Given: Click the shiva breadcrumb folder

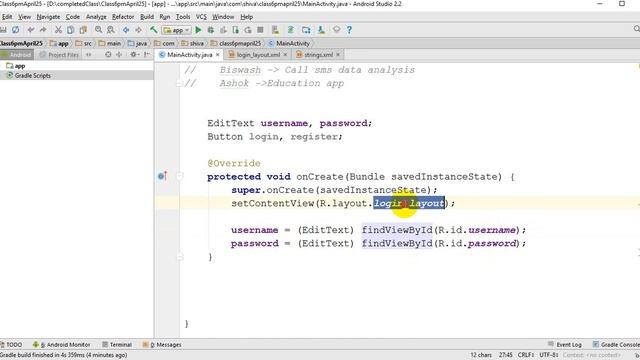Looking at the screenshot, I should tap(193, 43).
